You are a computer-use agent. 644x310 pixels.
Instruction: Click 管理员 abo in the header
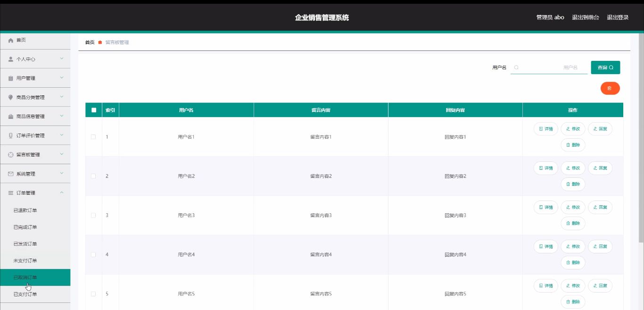pyautogui.click(x=550, y=17)
